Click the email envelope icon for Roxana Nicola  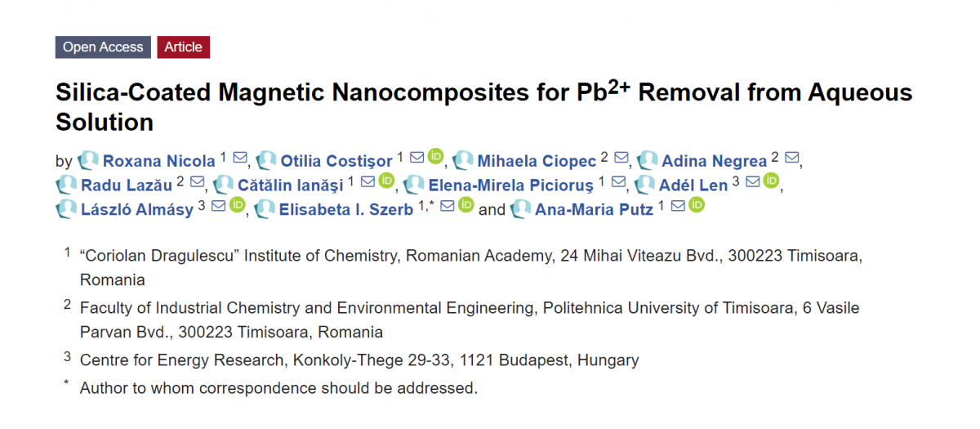pyautogui.click(x=240, y=158)
